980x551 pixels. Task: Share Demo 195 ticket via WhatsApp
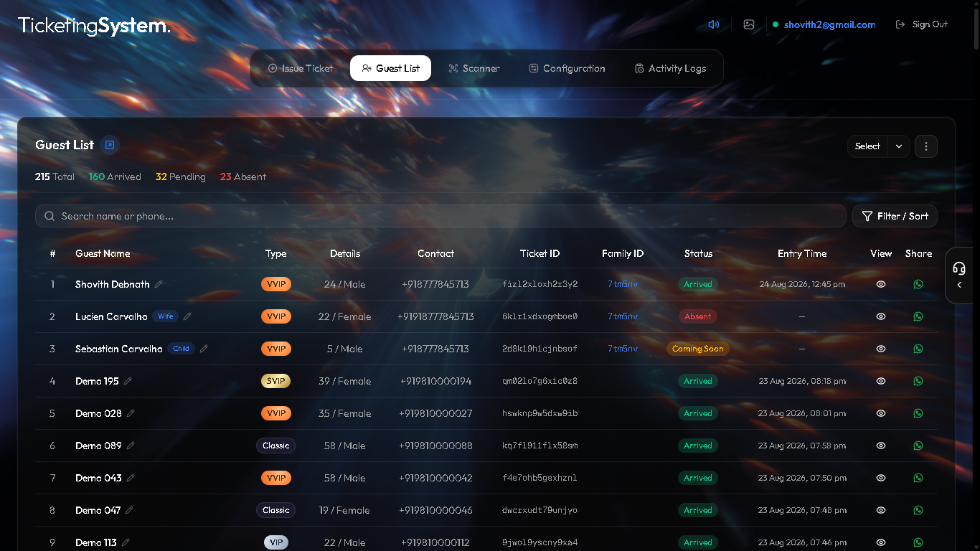(x=918, y=381)
